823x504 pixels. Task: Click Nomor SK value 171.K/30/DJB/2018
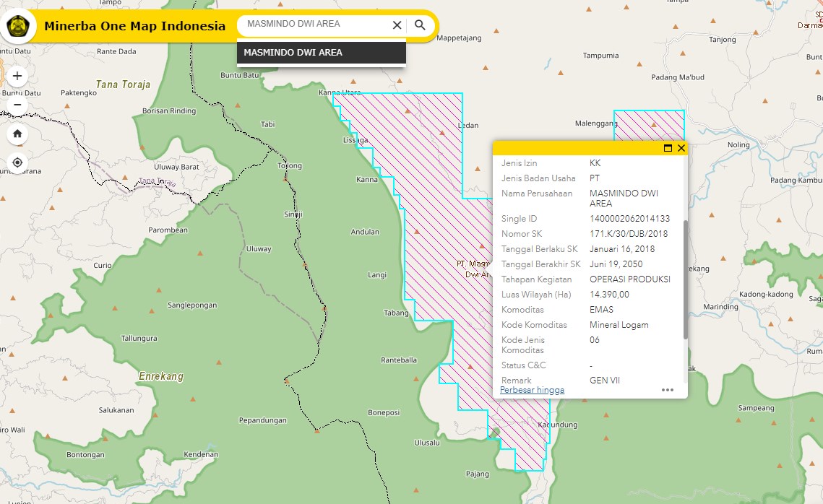click(629, 234)
